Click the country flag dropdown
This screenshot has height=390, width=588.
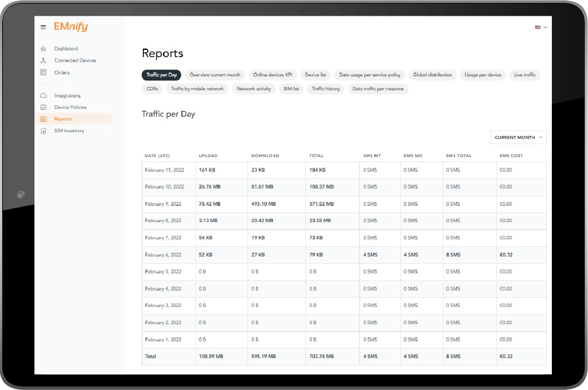pos(538,27)
